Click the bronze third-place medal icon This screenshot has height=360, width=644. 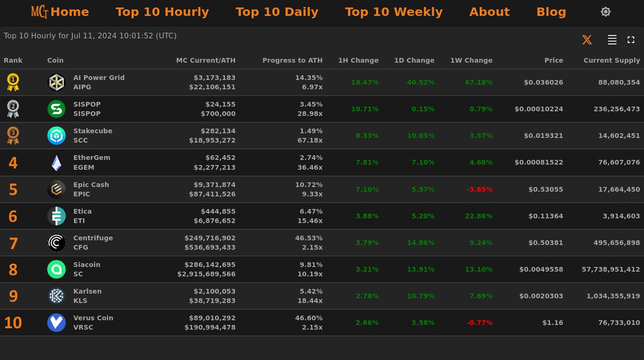(x=13, y=136)
